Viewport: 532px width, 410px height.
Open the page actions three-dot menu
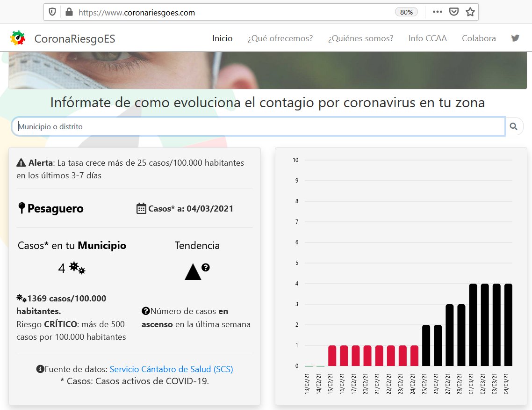(438, 12)
